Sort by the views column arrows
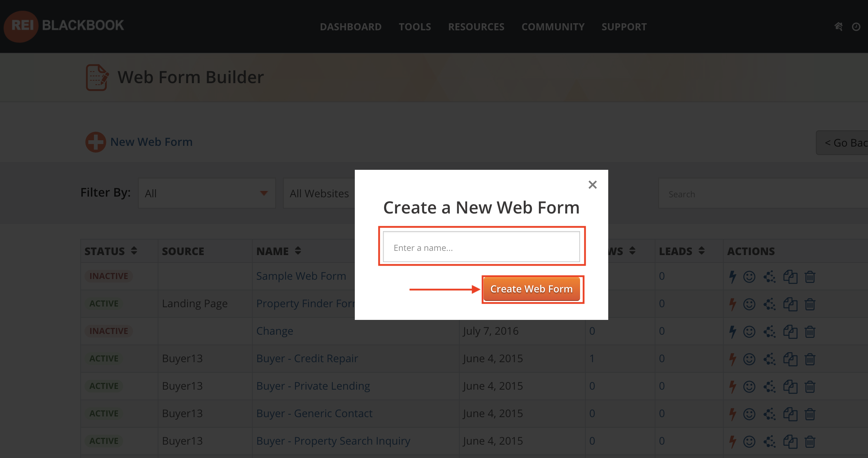Viewport: 868px width, 458px height. click(632, 250)
